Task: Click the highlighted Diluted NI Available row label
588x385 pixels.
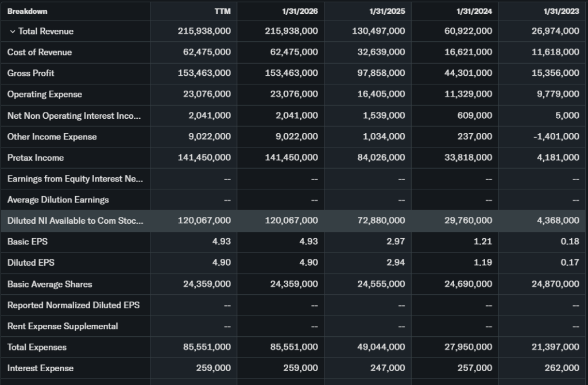Action: (75, 221)
